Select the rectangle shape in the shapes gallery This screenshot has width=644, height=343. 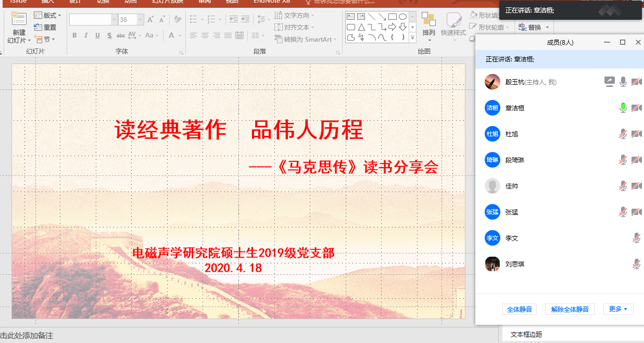point(393,17)
